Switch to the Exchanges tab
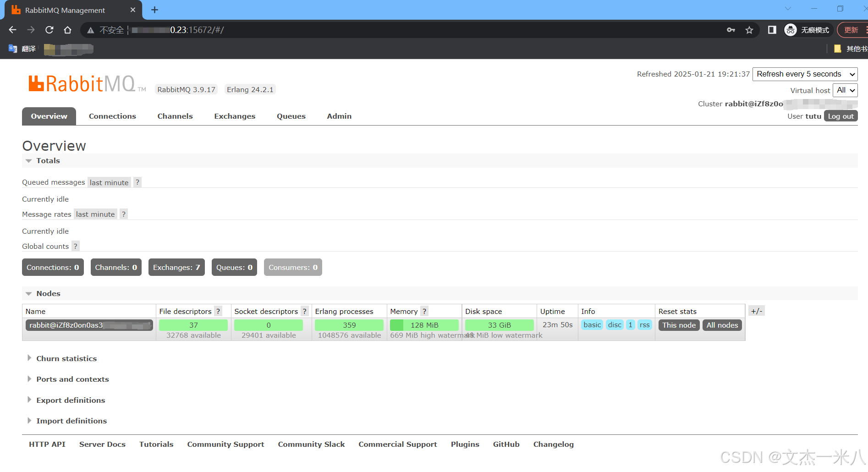868x472 pixels. point(235,116)
